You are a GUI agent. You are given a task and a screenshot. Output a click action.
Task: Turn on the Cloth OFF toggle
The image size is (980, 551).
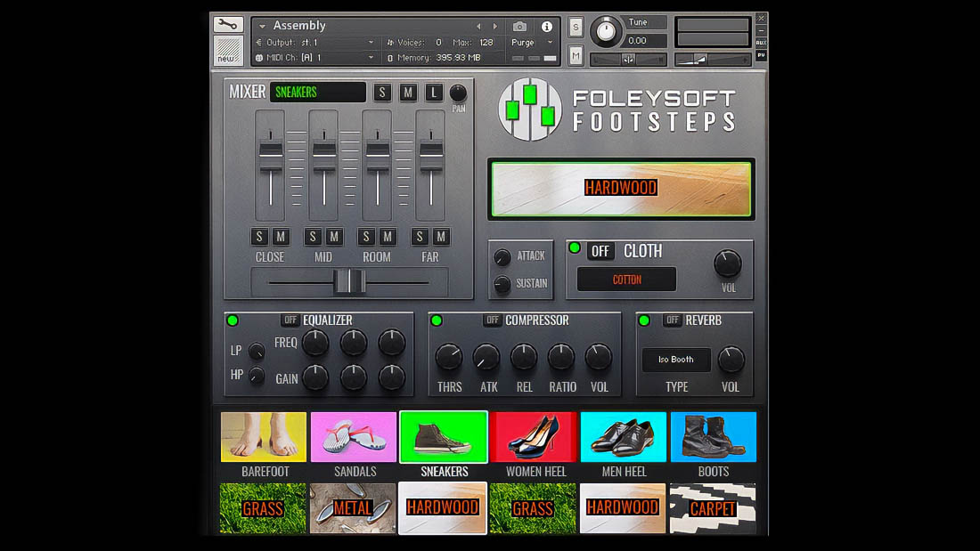600,252
